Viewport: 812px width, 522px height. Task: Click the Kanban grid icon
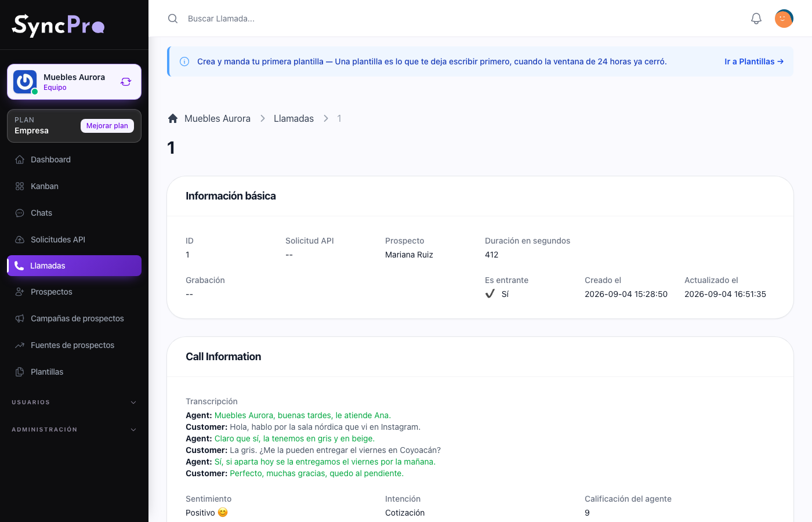[x=20, y=186]
